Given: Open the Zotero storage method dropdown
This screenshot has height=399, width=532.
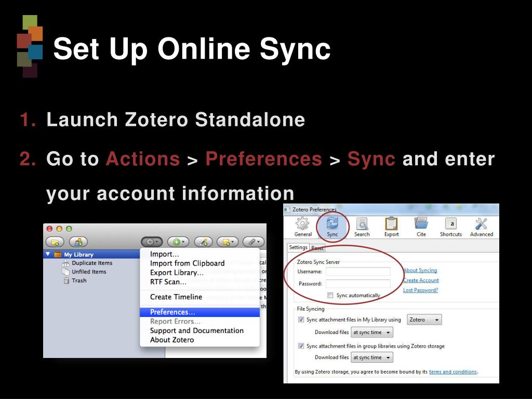Looking at the screenshot, I should (424, 320).
